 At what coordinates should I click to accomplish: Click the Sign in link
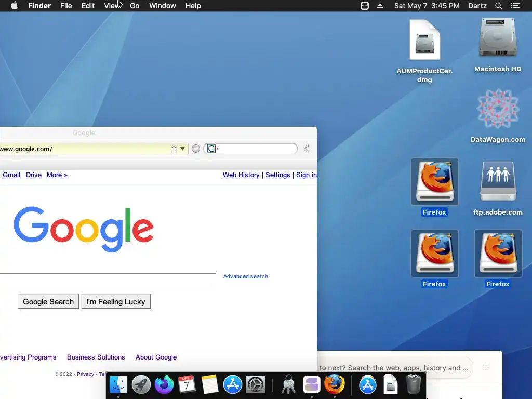307,175
